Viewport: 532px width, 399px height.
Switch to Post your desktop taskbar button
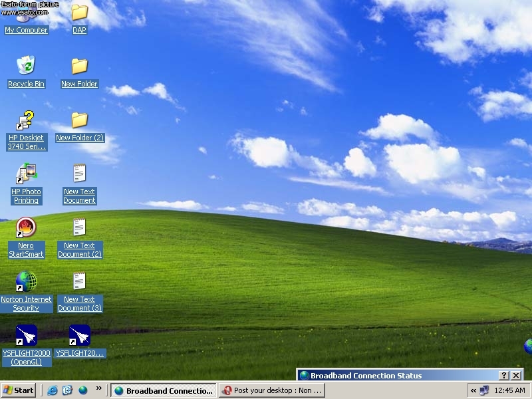click(272, 390)
